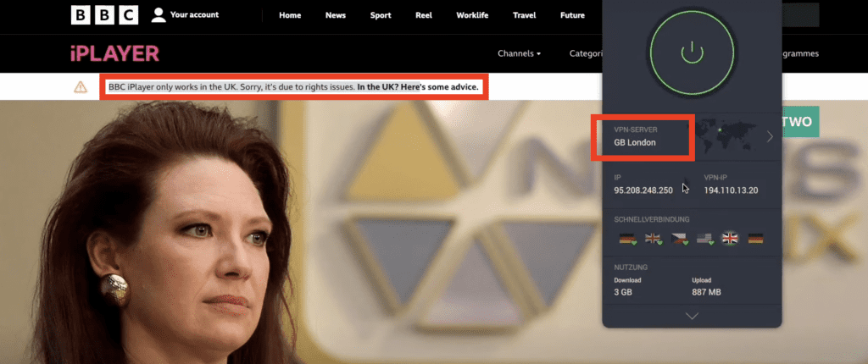Screen dimensions: 868x364
Task: Click the IP address 95.208.248.250
Action: tap(643, 190)
